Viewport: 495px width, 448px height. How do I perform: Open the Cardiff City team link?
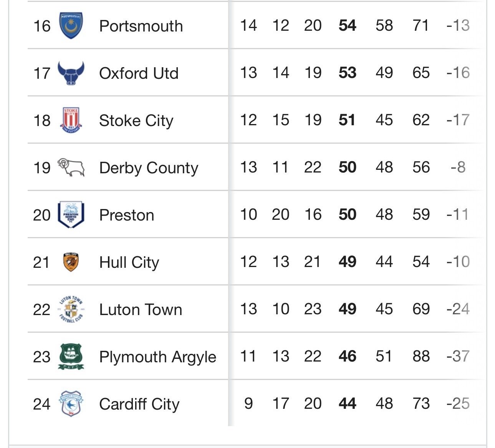[x=139, y=405]
